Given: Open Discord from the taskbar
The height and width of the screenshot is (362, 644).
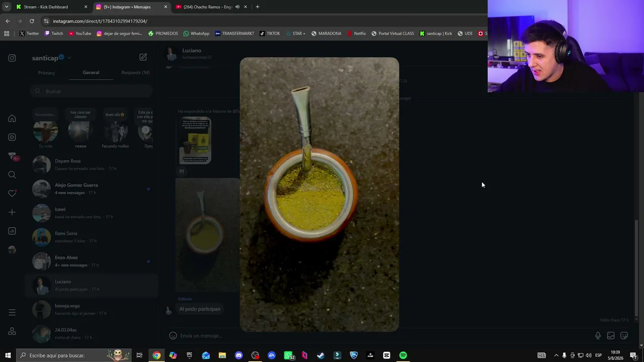Looking at the screenshot, I should point(238,355).
